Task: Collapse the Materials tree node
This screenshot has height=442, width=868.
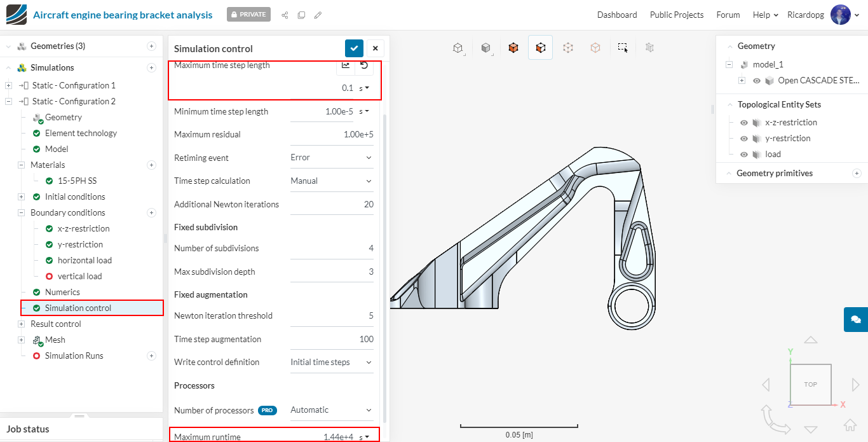Action: (21, 165)
